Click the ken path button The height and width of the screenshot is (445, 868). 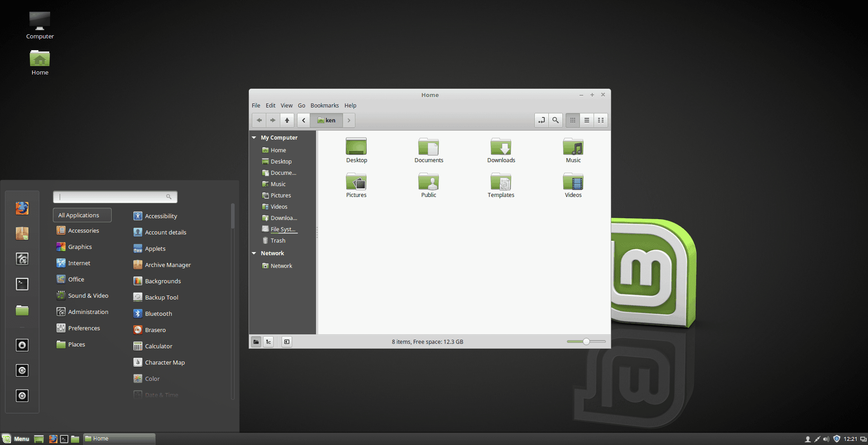(326, 120)
